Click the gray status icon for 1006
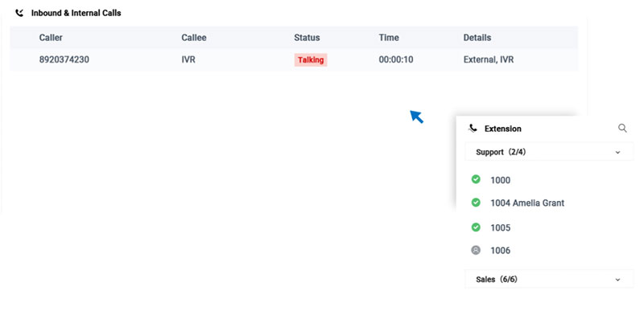The width and height of the screenshot is (644, 332). (476, 251)
